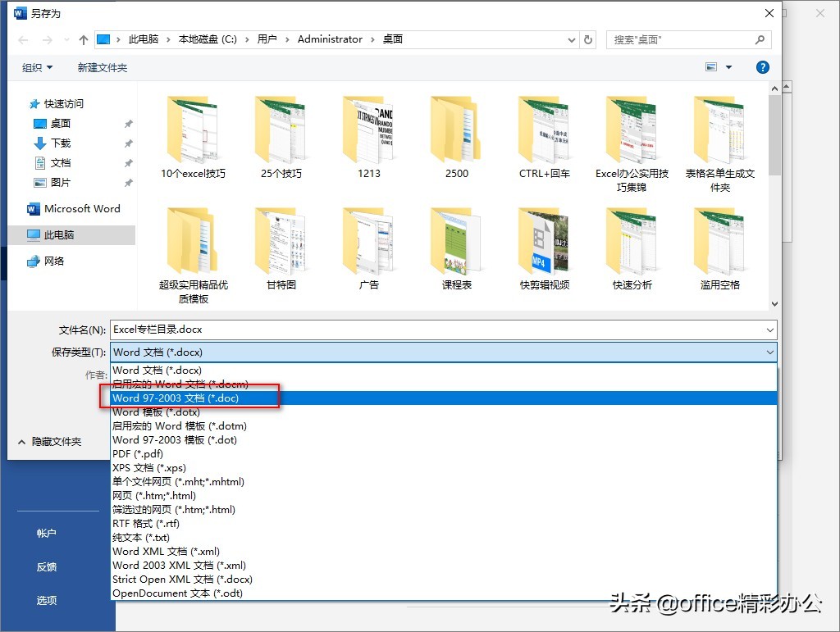Select the 快剪辑视频 folder
840x632 pixels.
pyautogui.click(x=545, y=249)
